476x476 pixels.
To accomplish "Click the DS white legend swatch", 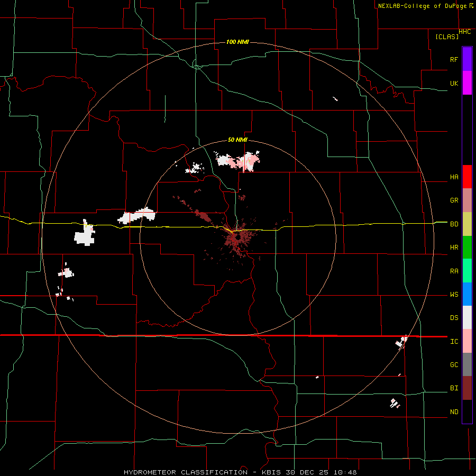I will (x=467, y=317).
